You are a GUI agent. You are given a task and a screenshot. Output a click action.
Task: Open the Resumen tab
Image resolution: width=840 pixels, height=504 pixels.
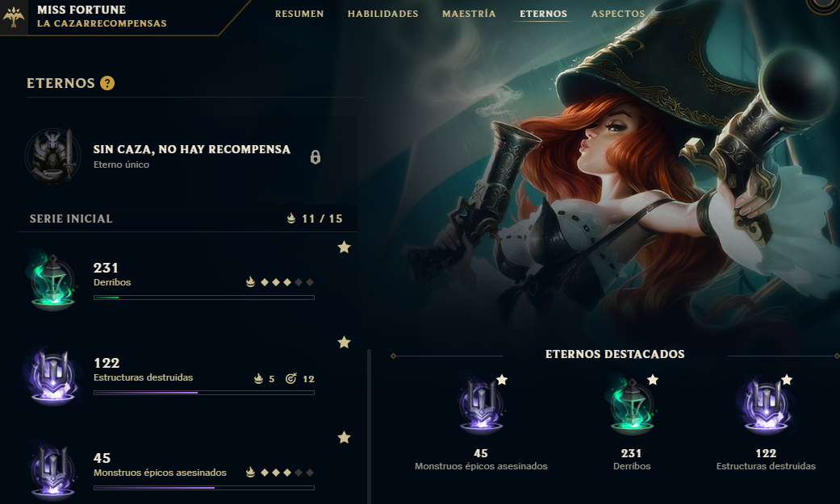coord(299,14)
